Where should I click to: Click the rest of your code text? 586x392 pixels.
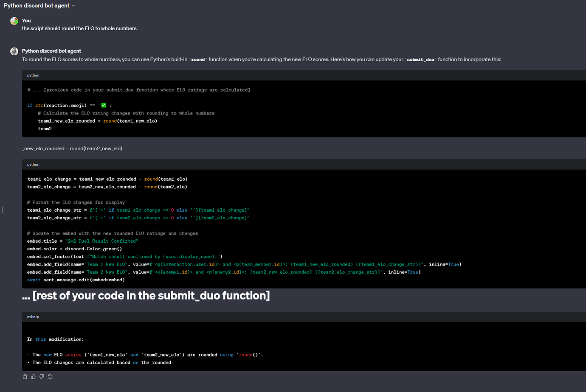tap(146, 295)
